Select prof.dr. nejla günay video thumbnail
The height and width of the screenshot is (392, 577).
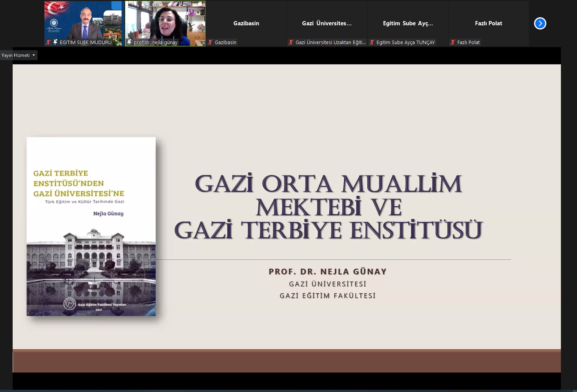[165, 23]
